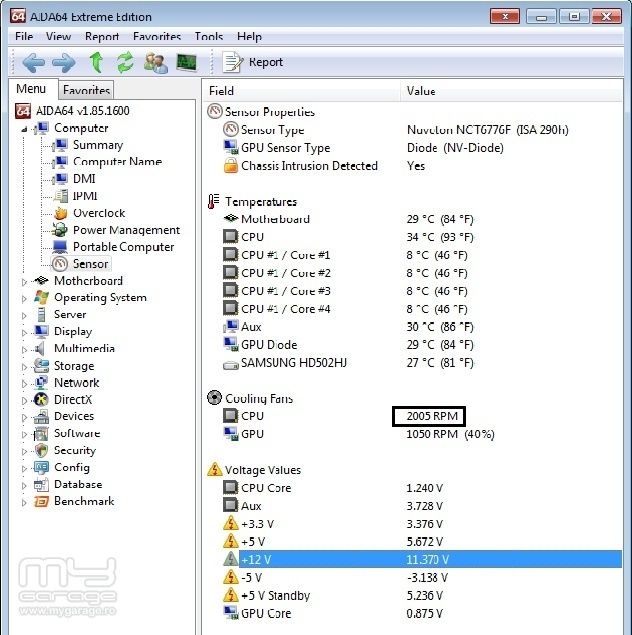Click the SAMSUNG HD502HJ drive icon

[x=231, y=365]
